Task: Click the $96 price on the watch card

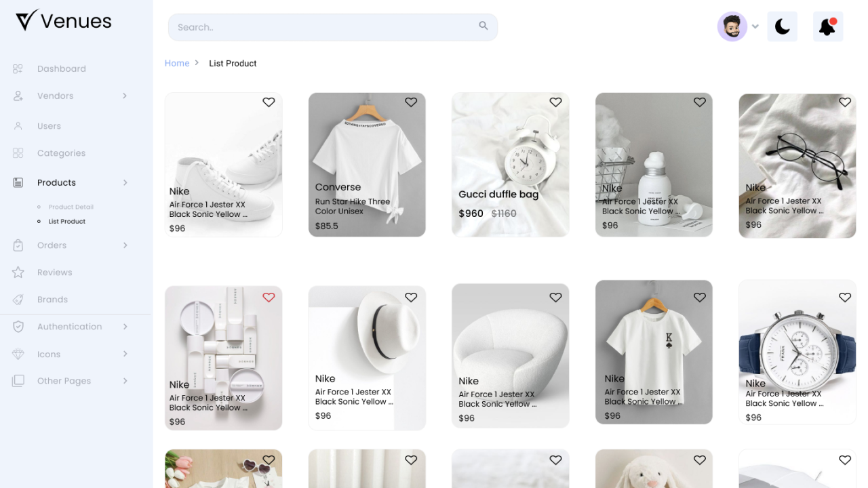Action: (x=753, y=418)
